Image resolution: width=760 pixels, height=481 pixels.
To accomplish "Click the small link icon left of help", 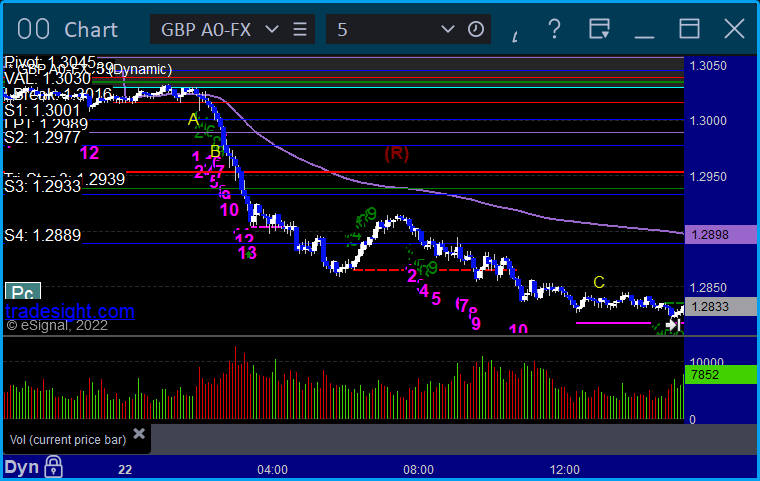I will (515, 36).
